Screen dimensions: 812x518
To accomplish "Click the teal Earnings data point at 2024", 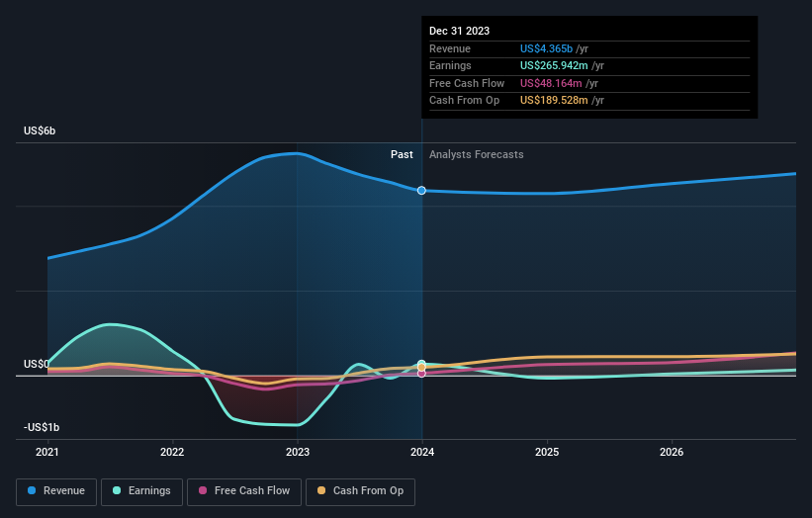I will tap(421, 364).
